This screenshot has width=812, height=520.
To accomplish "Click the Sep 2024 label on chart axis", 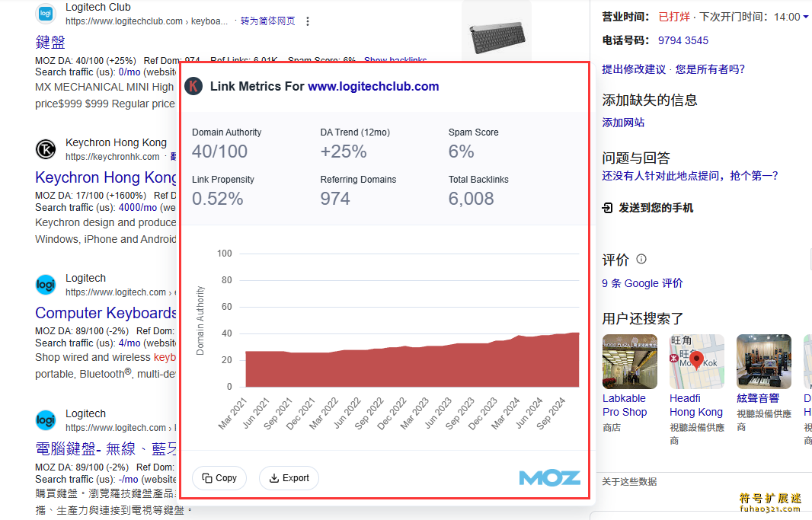I will (551, 413).
